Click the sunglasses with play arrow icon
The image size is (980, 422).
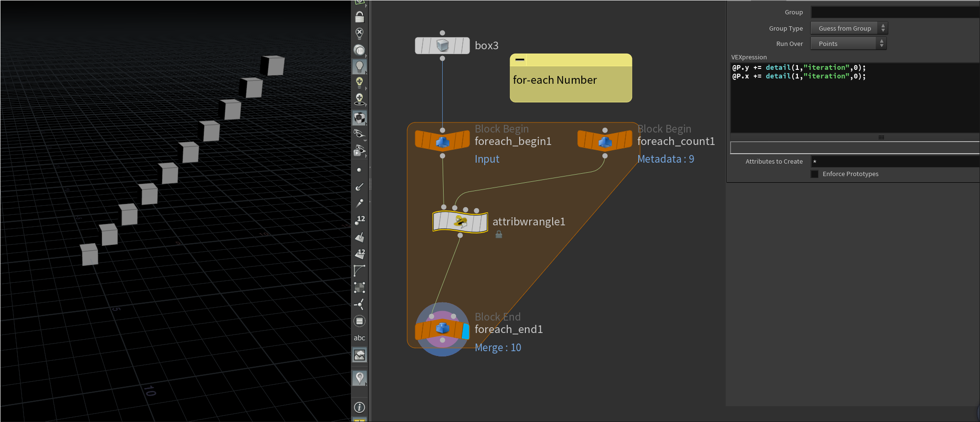coord(359,151)
